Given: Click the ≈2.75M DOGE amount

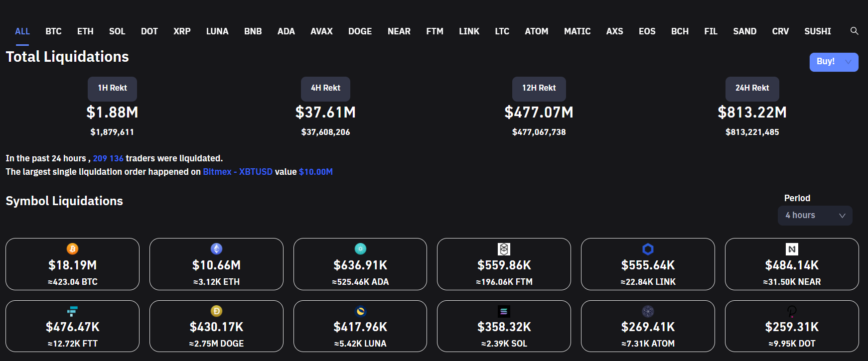Looking at the screenshot, I should [216, 344].
